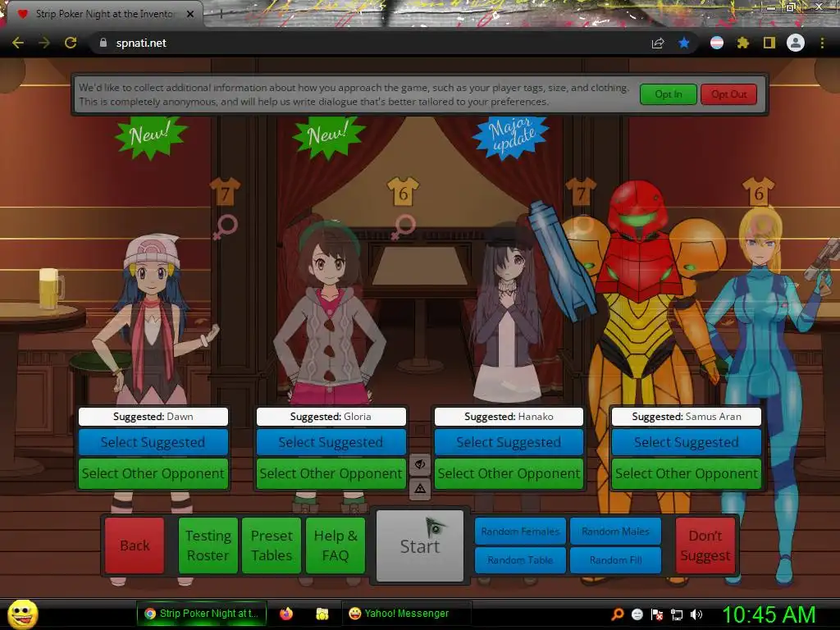This screenshot has width=840, height=630.
Task: Click the Start game button
Action: pyautogui.click(x=420, y=546)
